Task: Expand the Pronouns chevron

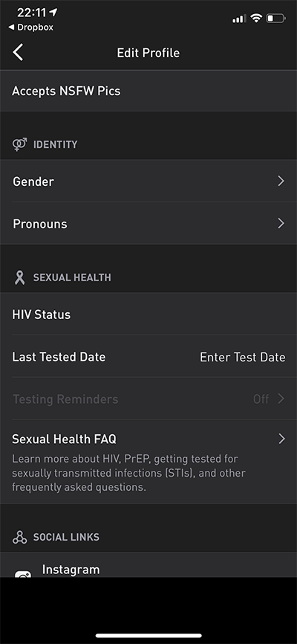Action: tap(281, 223)
